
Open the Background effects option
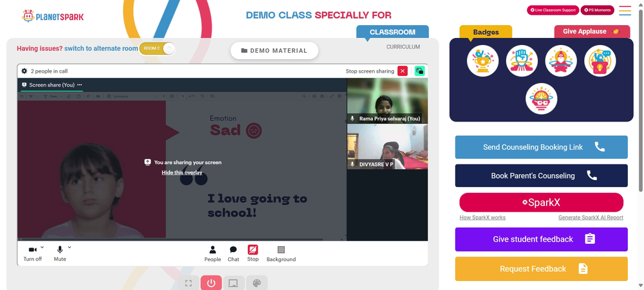coord(281,253)
